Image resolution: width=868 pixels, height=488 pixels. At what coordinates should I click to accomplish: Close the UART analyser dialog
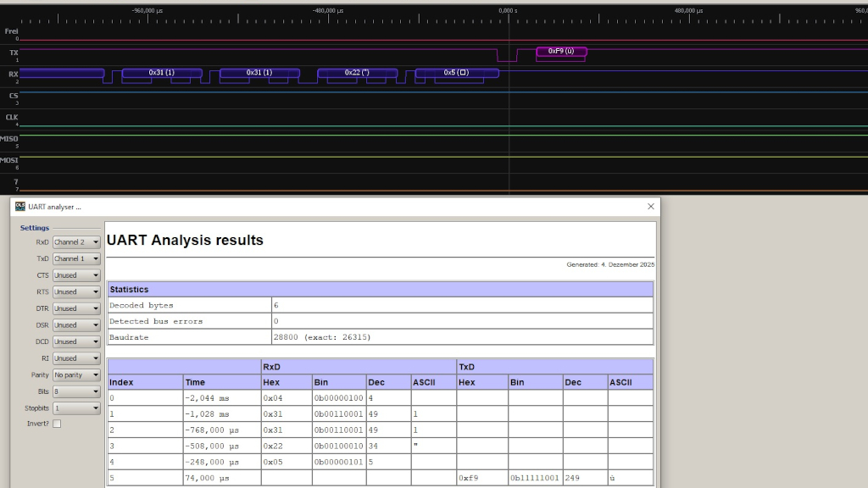[x=650, y=206]
